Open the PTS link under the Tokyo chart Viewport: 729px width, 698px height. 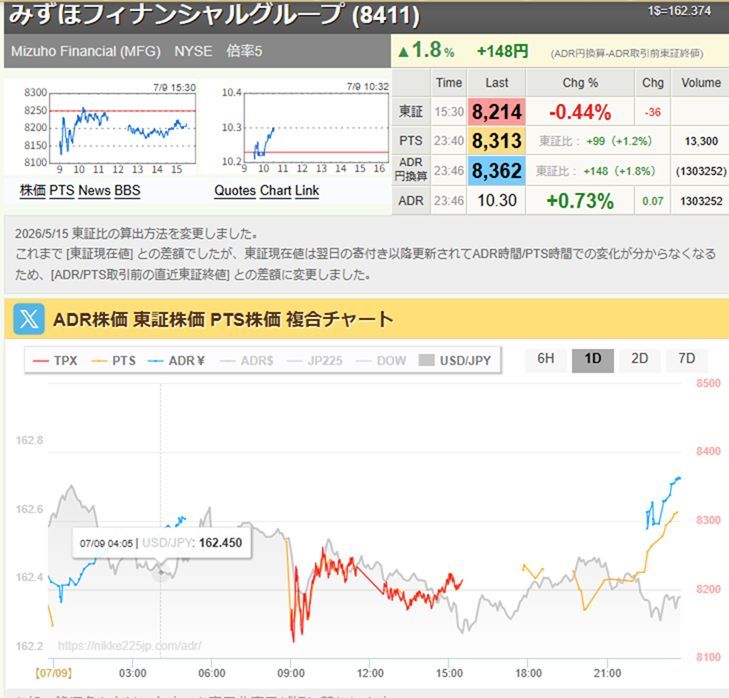point(61,191)
